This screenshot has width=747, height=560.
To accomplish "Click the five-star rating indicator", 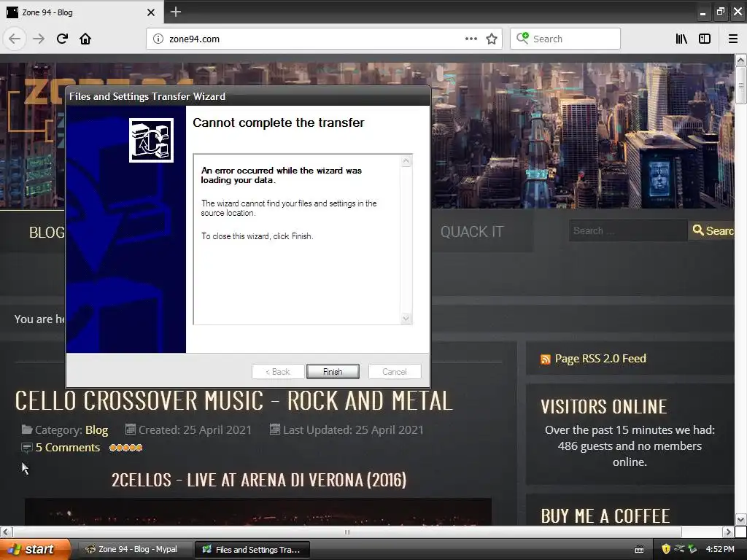I will pos(125,448).
